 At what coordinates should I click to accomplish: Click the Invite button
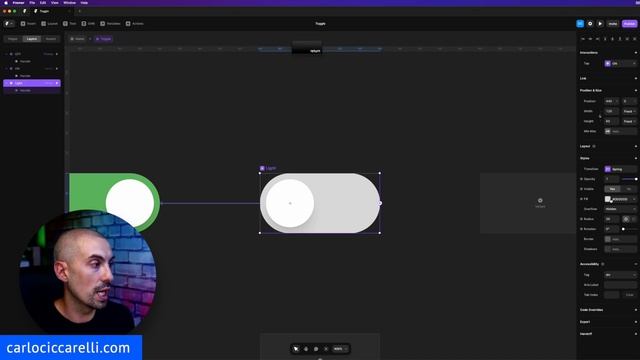[x=613, y=24]
